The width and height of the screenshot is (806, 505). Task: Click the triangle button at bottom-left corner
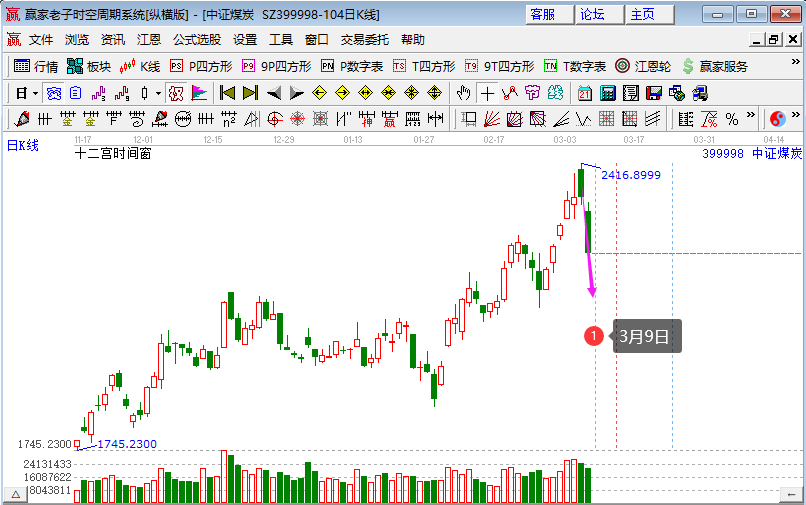point(16,495)
